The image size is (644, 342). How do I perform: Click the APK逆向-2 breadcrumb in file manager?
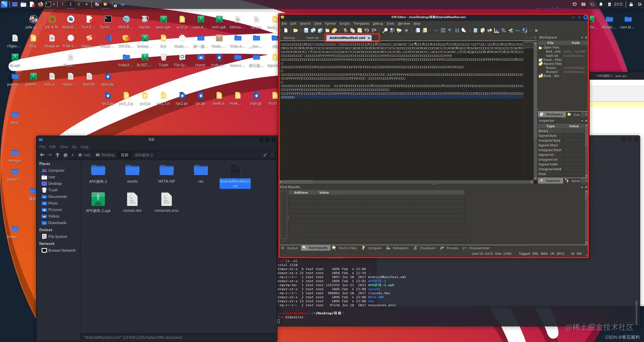coord(144,155)
